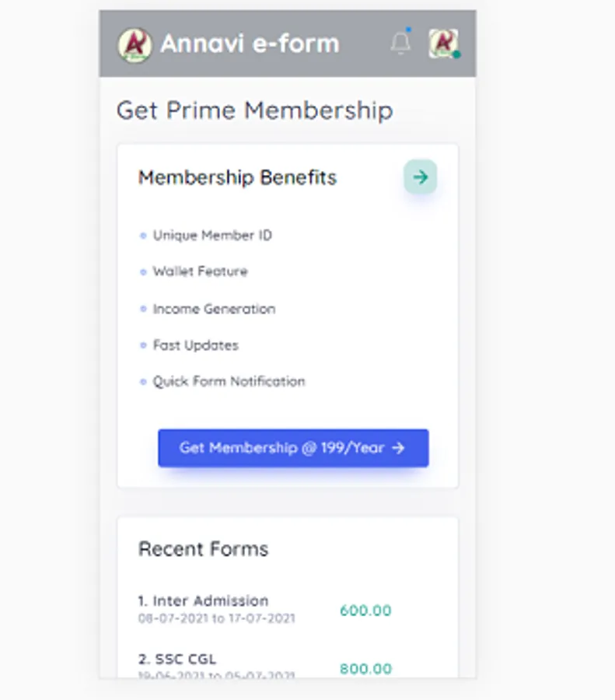Viewport: 615px width, 700px height.
Task: Click the bullet next to Wallet Feature
Action: pos(143,272)
